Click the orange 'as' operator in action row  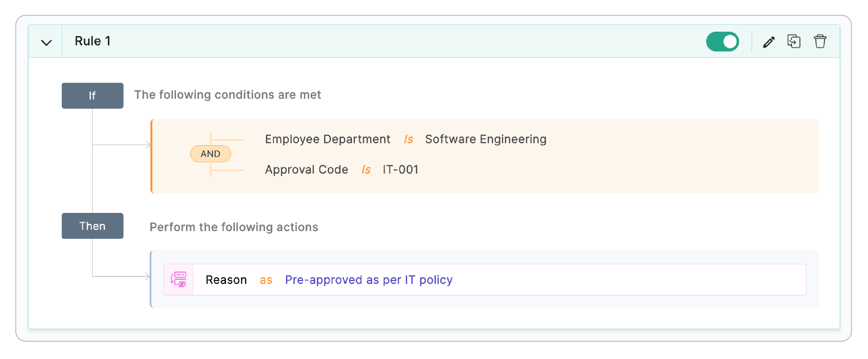tap(266, 280)
